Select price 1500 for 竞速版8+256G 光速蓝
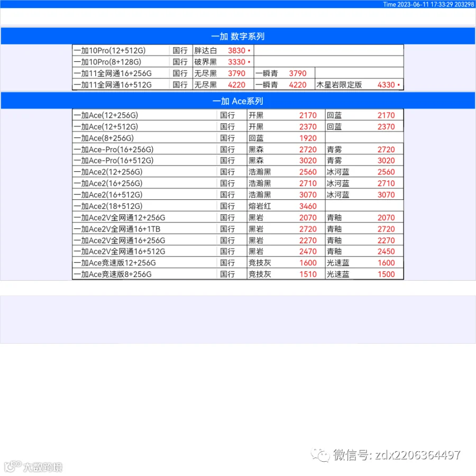 pyautogui.click(x=386, y=274)
